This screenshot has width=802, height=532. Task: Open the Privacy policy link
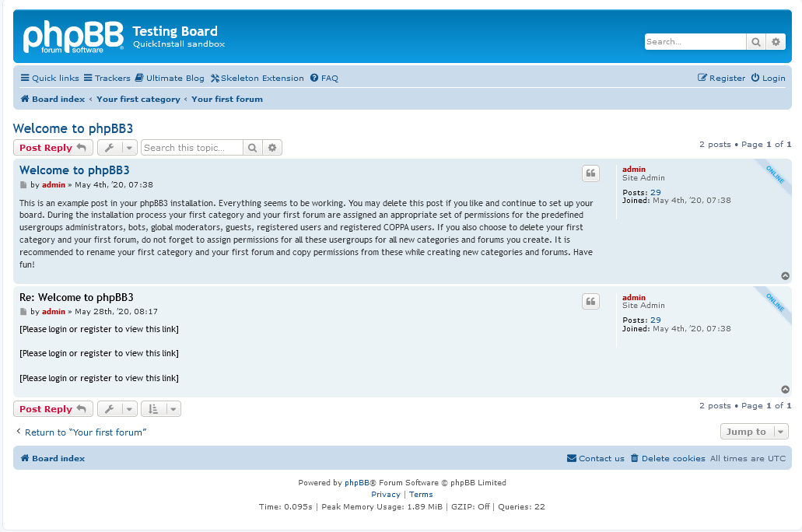(x=386, y=494)
